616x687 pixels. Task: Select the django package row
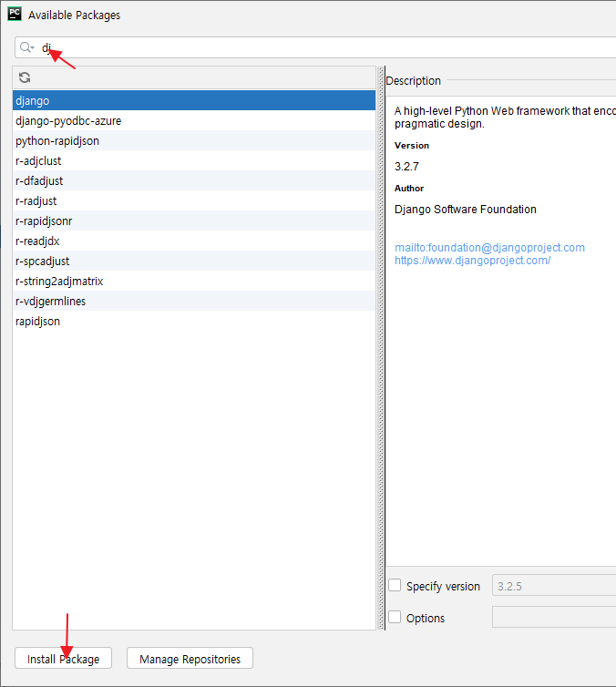194,100
